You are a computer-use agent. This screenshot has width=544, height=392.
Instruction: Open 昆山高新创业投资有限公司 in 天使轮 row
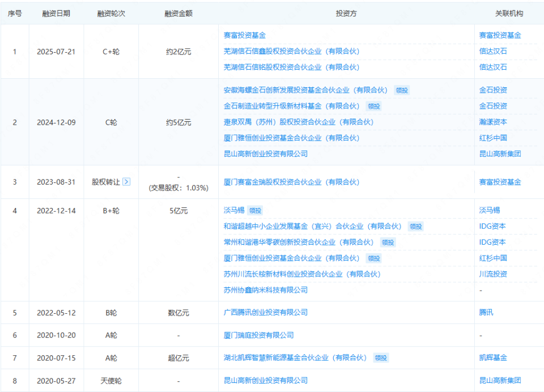(266, 381)
